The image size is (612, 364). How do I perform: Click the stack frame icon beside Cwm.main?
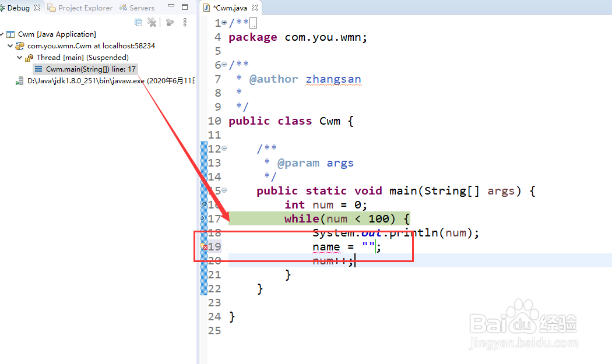(x=38, y=69)
